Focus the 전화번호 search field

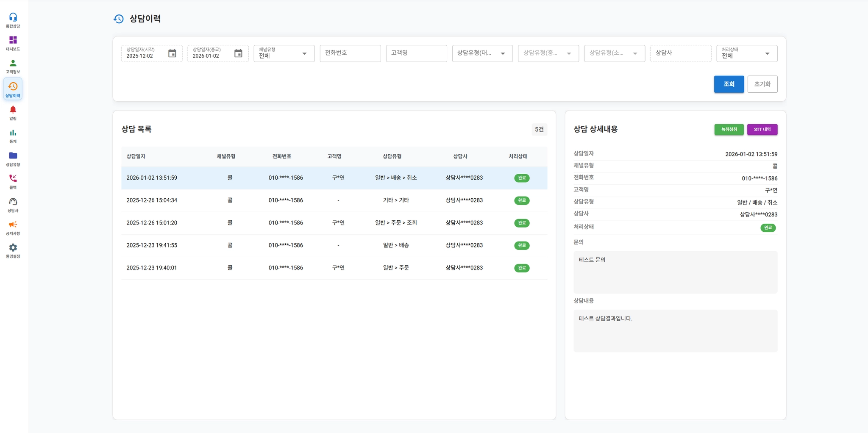(x=350, y=53)
